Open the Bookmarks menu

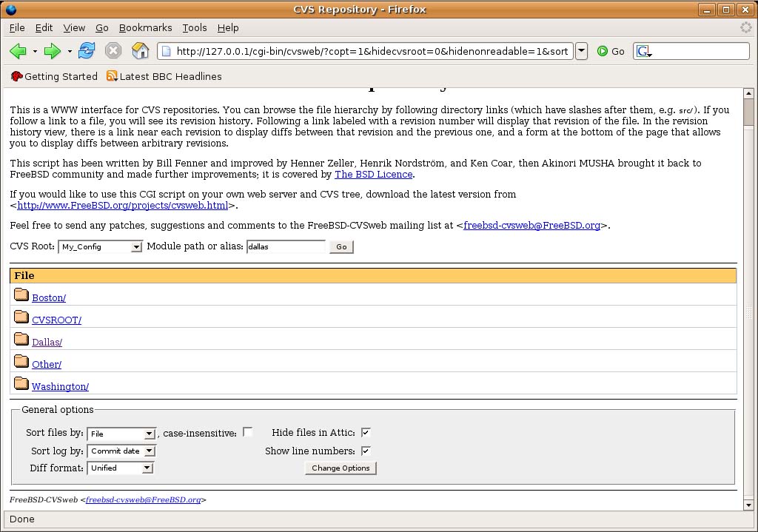[146, 27]
